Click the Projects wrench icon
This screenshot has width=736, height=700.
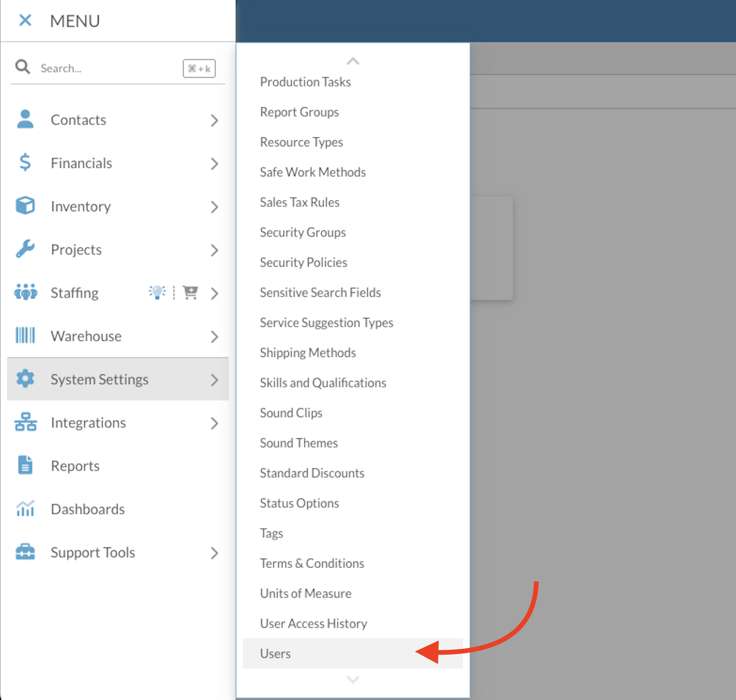[25, 249]
